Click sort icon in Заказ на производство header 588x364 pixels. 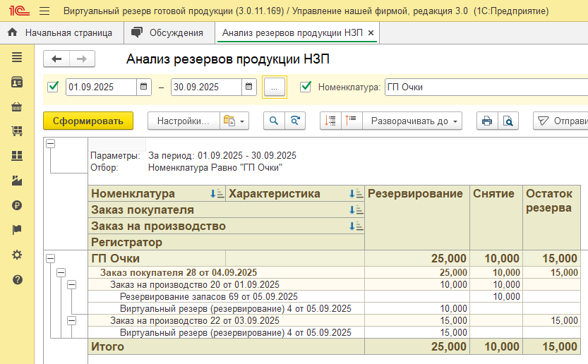click(x=356, y=226)
